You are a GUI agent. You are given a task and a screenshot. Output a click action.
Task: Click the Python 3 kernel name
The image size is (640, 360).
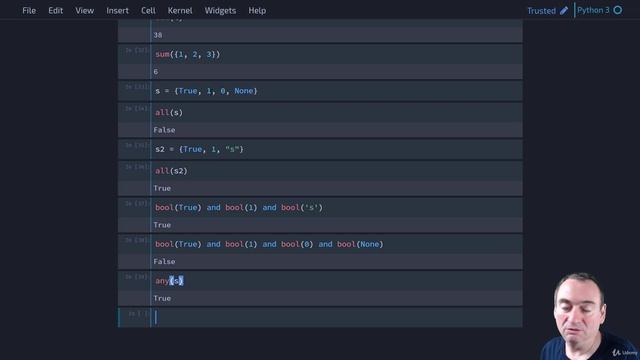click(x=593, y=10)
